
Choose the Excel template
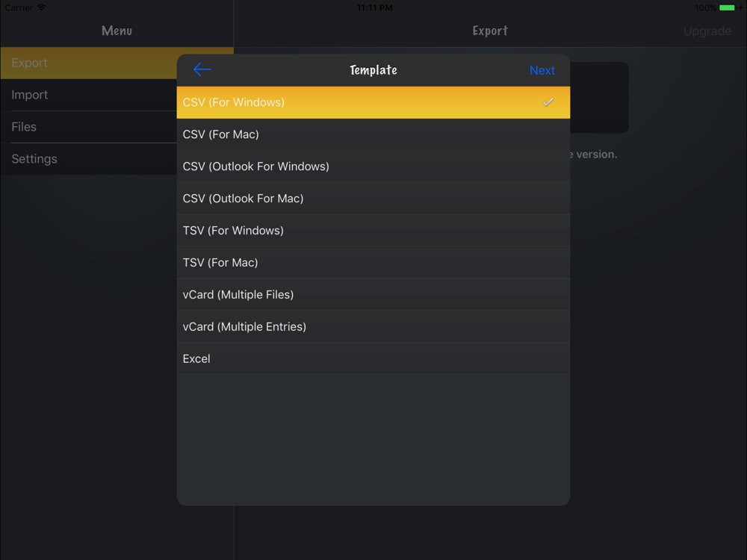(x=373, y=358)
